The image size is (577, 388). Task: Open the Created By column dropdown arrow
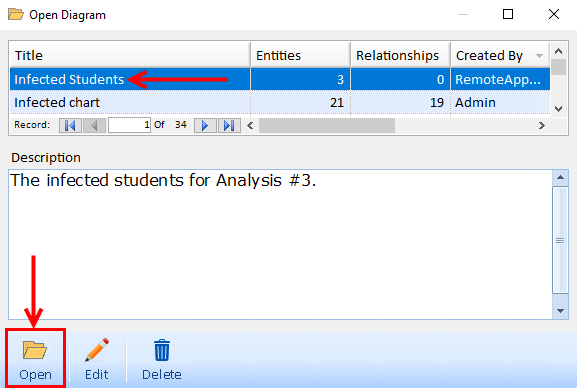click(539, 56)
